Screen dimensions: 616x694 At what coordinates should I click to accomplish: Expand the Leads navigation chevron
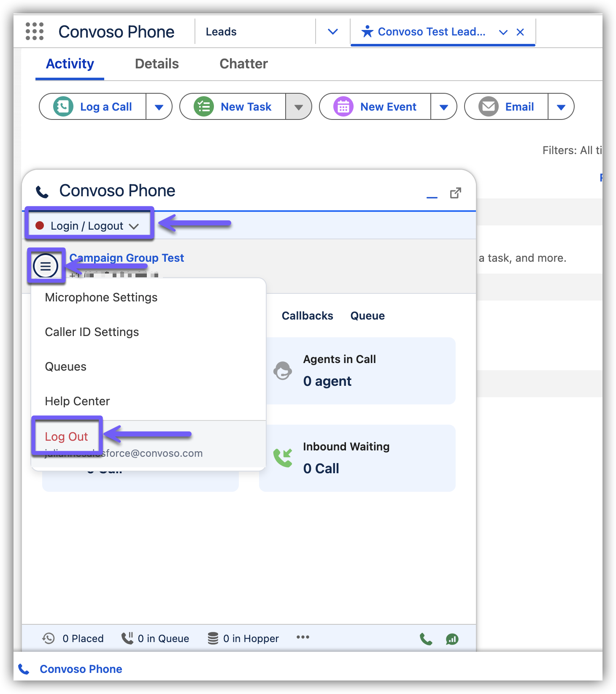pos(332,32)
